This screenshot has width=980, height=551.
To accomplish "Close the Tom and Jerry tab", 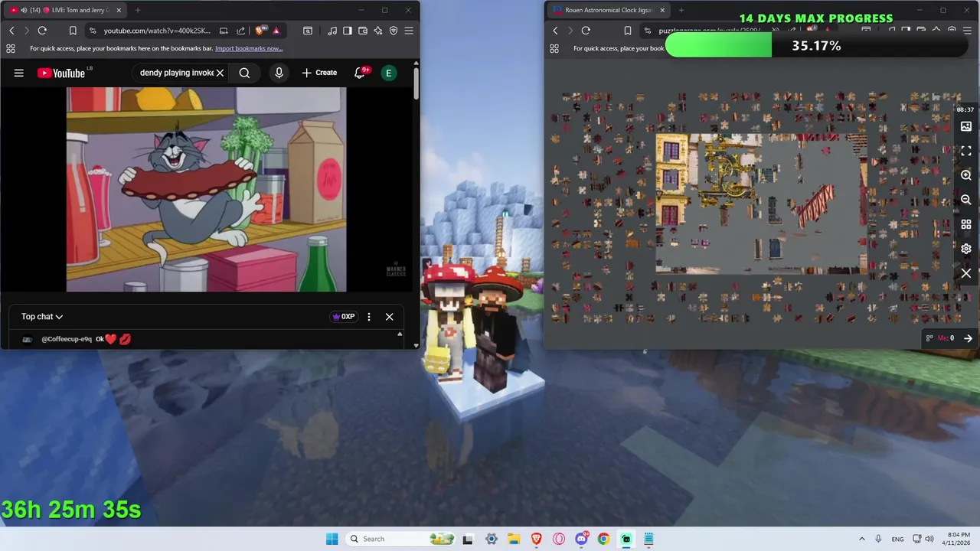I will click(119, 10).
